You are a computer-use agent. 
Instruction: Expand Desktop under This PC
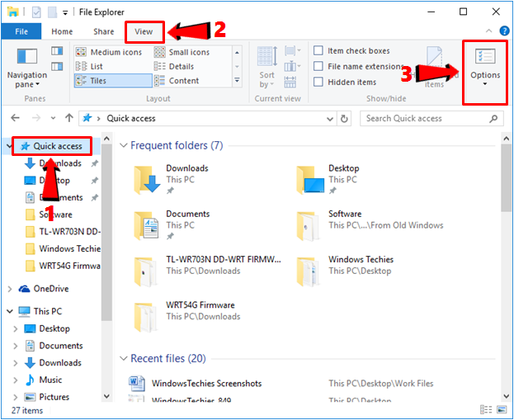(15, 328)
